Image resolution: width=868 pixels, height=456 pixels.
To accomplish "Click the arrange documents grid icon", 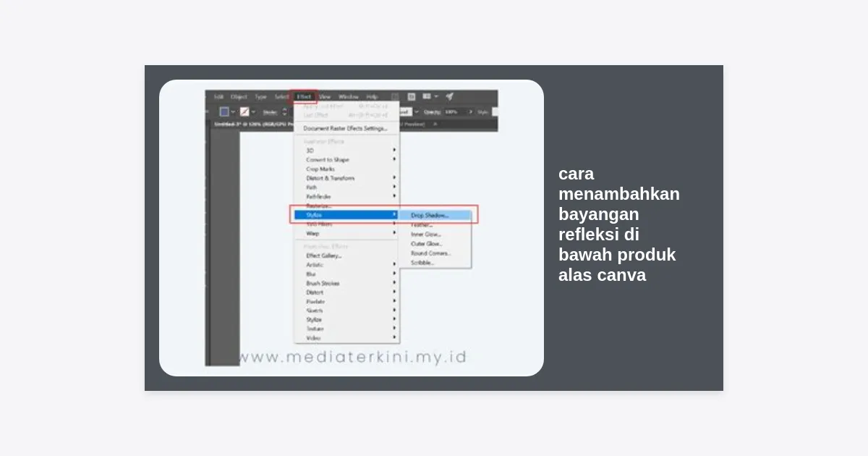I will (x=427, y=96).
